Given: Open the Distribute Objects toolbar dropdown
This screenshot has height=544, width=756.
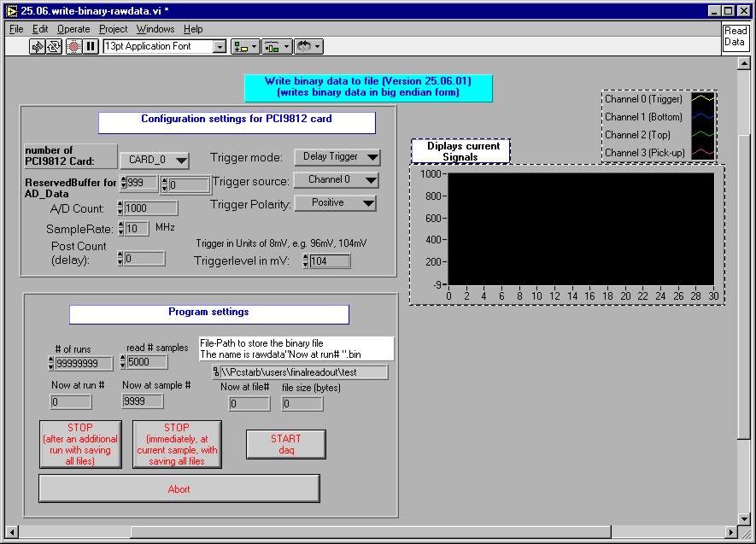Looking at the screenshot, I should coord(277,47).
